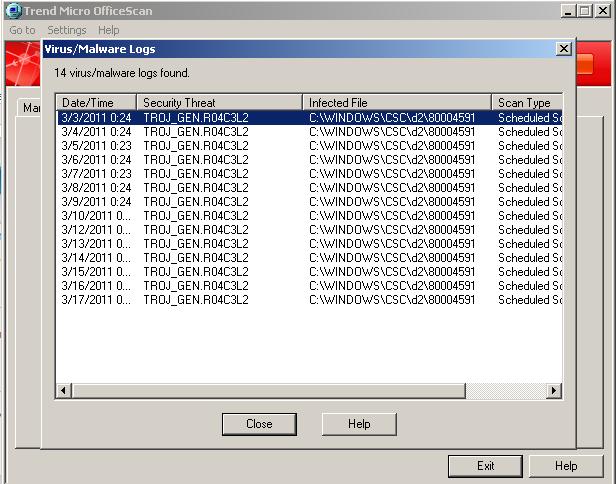616x484 pixels.
Task: Click TROJ_GEN.R04C3L2 threat in 3/17/2011 row
Action: click(x=196, y=300)
